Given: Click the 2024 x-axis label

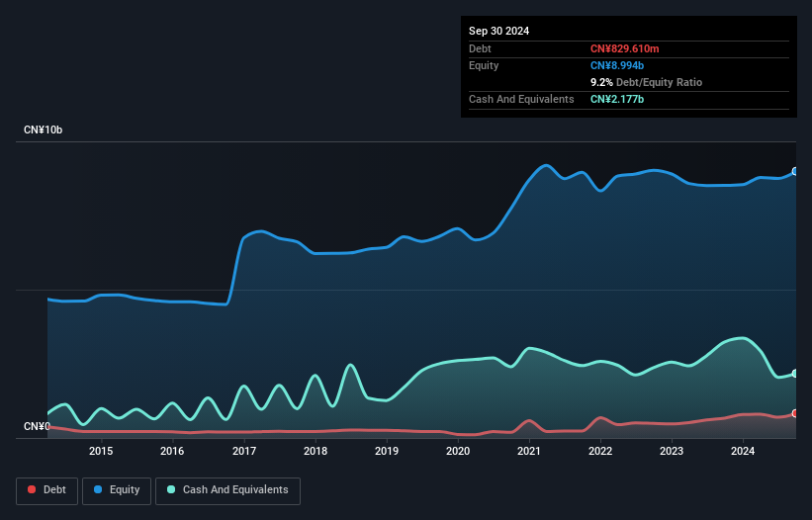Looking at the screenshot, I should click(x=744, y=452).
